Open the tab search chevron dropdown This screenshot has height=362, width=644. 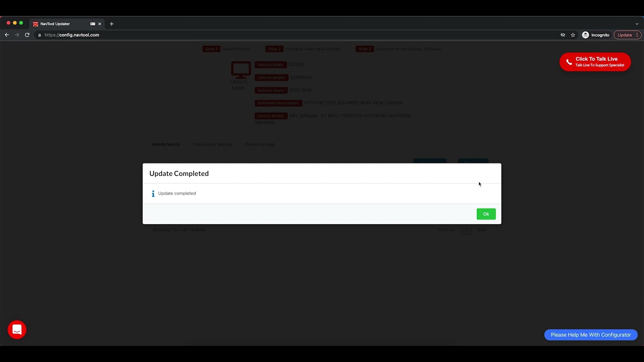pos(637,24)
